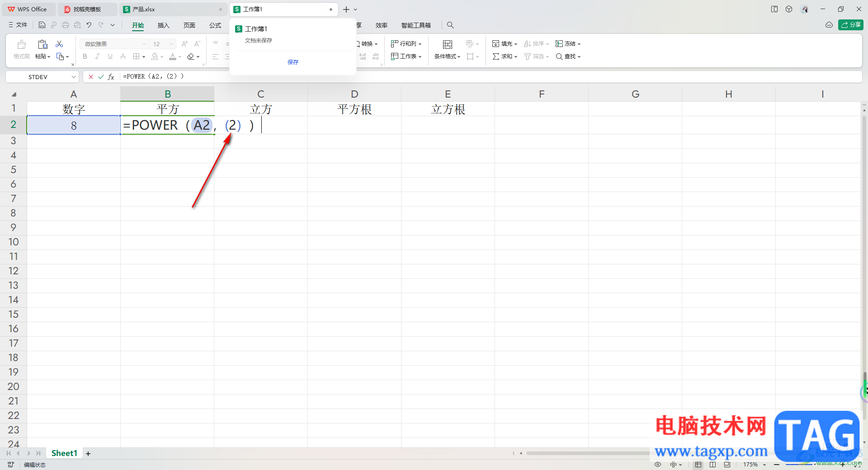Click the Print Preview icon
868x470 pixels.
click(77, 25)
